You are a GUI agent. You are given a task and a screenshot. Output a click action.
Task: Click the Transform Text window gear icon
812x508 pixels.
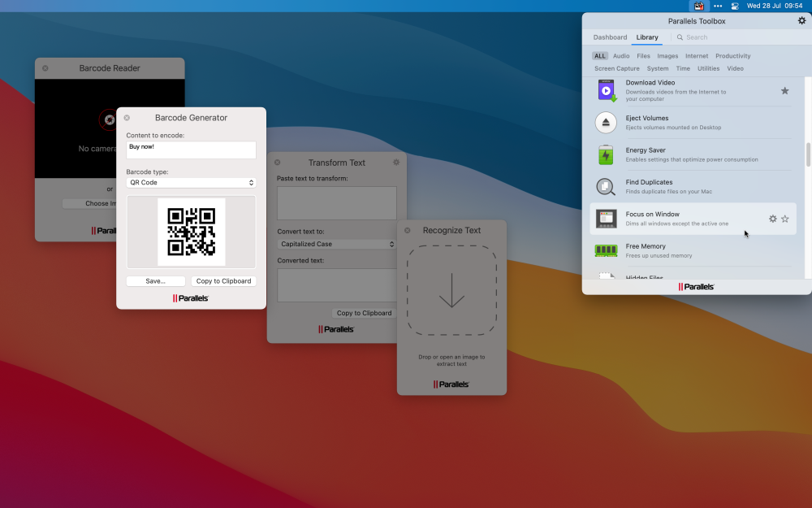pyautogui.click(x=396, y=163)
